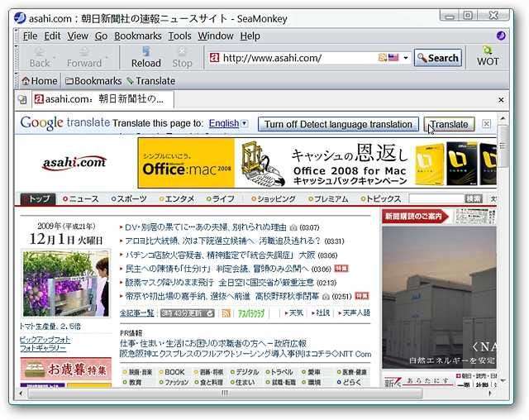The width and height of the screenshot is (529, 420).
Task: Click the Search button beside URL bar
Action: tap(437, 58)
